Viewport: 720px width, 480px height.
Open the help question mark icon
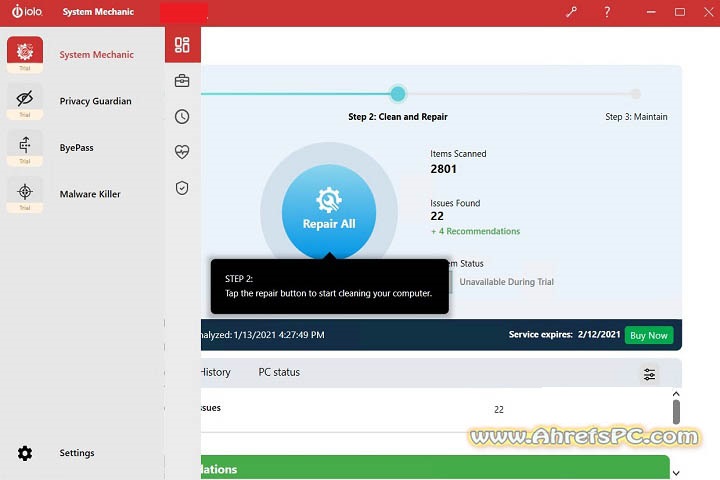click(607, 12)
